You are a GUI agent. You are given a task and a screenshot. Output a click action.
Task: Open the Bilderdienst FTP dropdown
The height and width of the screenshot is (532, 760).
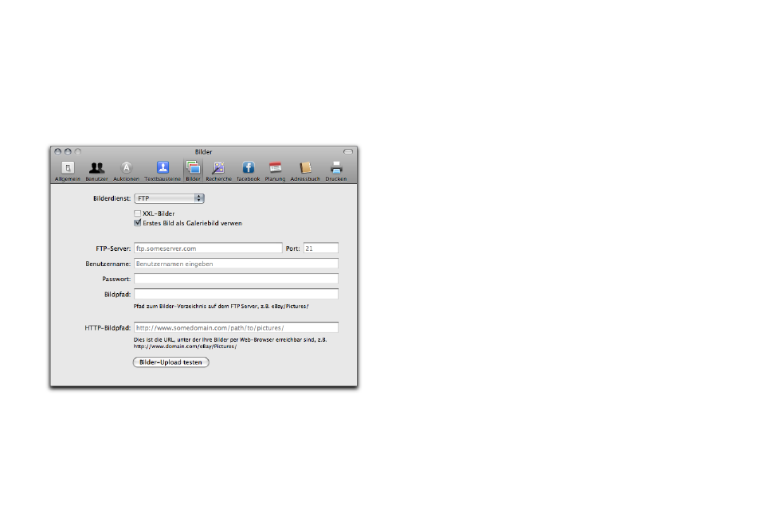(x=169, y=198)
